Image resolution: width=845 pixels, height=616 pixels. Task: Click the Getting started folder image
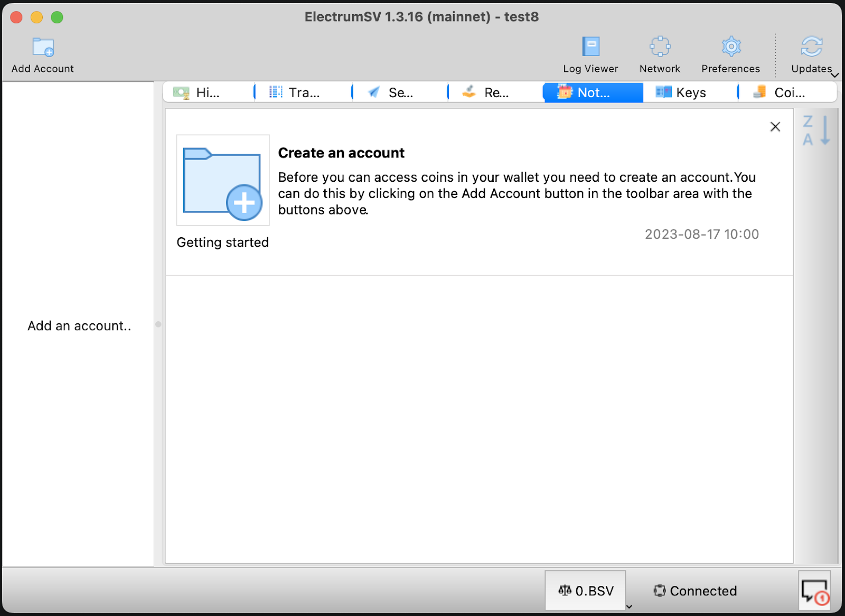pyautogui.click(x=223, y=180)
